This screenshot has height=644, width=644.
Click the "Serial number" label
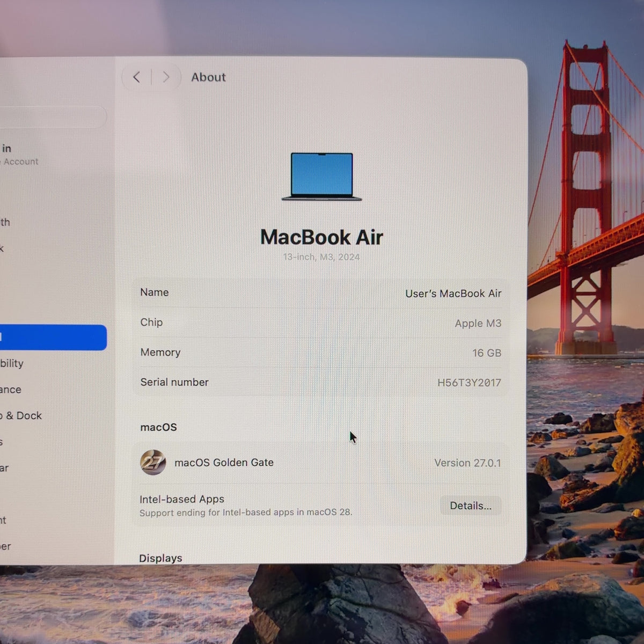click(x=174, y=382)
